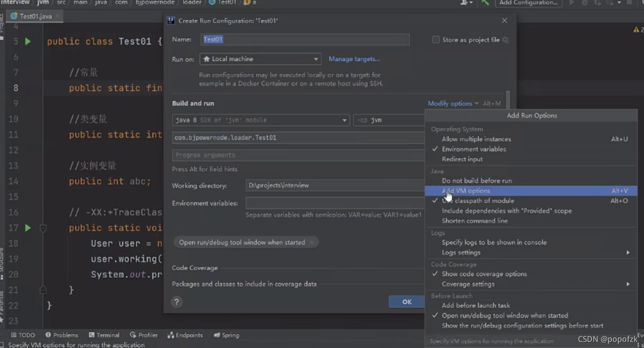Click the Run with Coverage toolbar icon
This screenshot has width=644, height=348.
click(597, 3)
